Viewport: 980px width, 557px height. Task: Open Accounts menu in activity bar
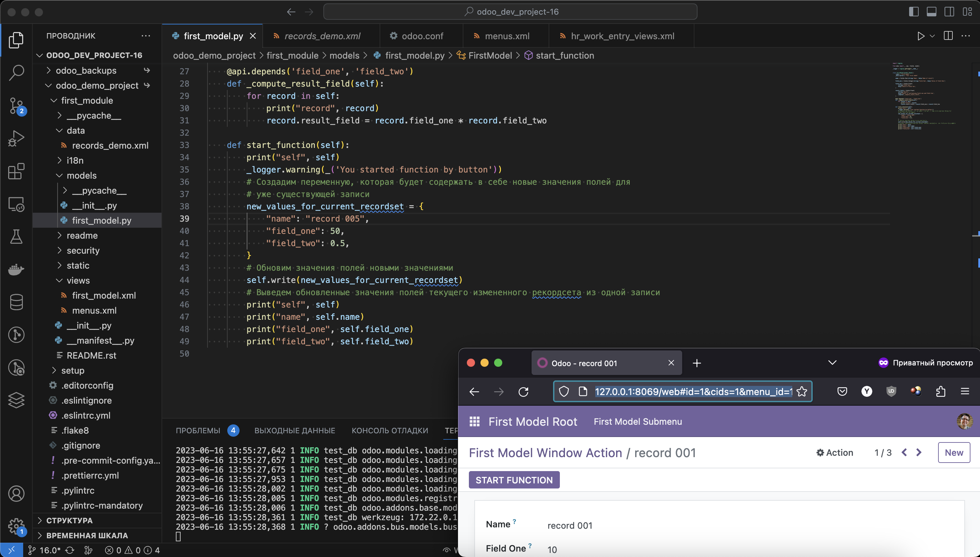click(x=16, y=494)
